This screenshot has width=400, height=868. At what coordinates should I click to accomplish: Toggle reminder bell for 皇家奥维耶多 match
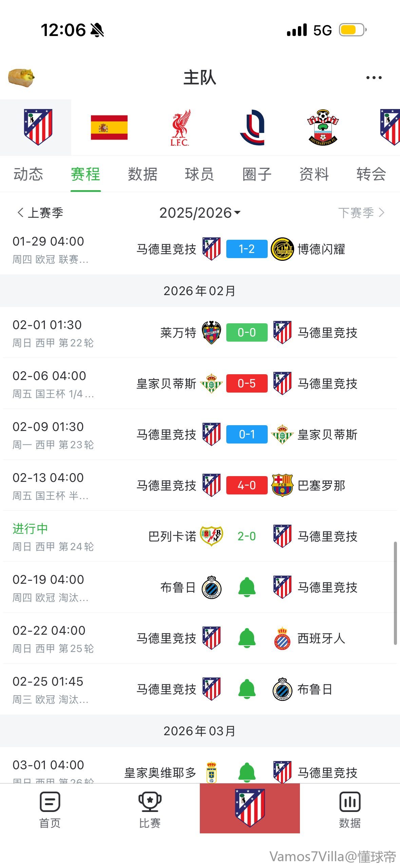[247, 772]
